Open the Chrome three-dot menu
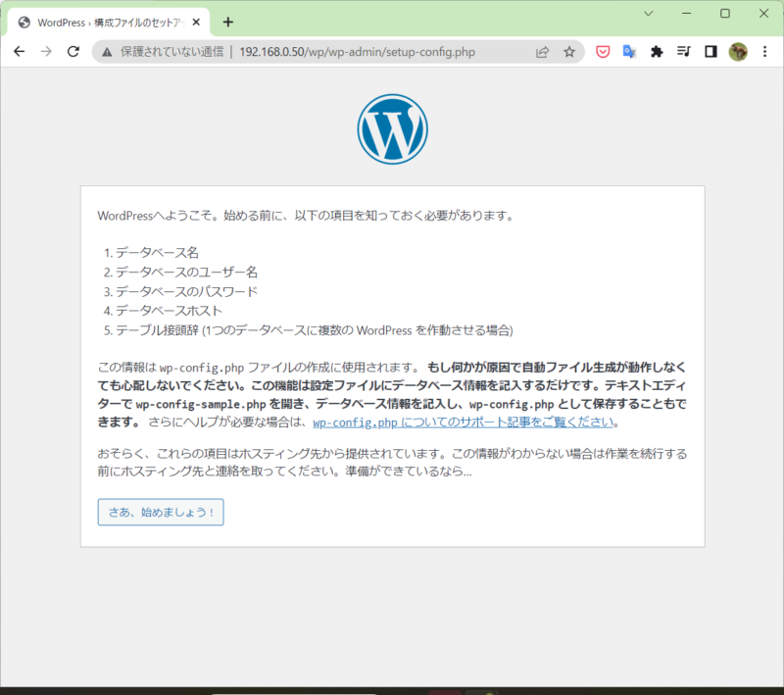 (764, 52)
